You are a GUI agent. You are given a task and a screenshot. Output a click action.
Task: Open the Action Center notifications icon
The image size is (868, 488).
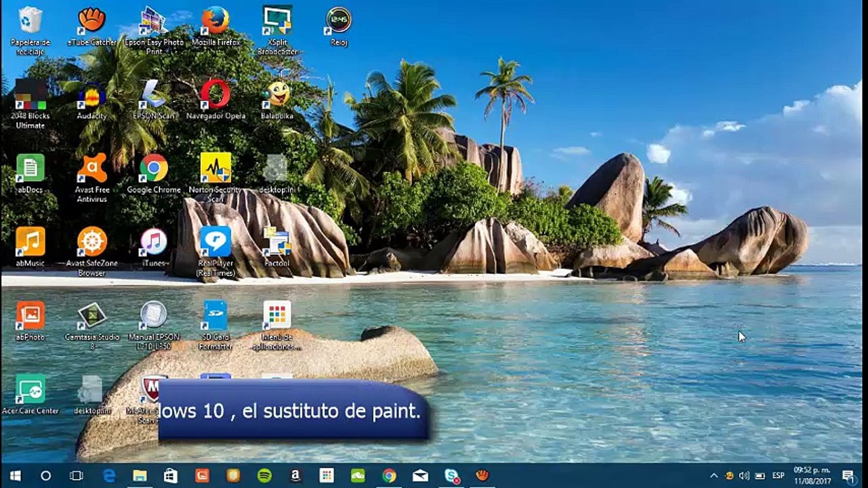[848, 476]
